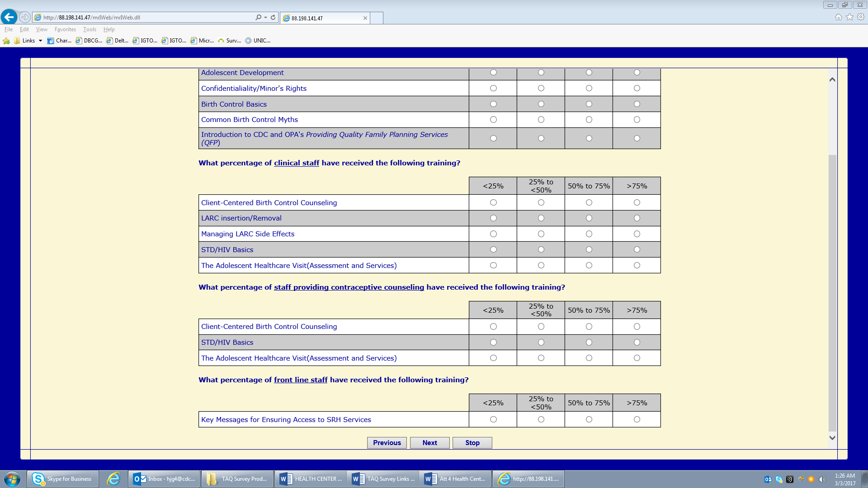The image size is (868, 488).
Task: Open the address bar search dropdown arrow
Action: point(265,18)
